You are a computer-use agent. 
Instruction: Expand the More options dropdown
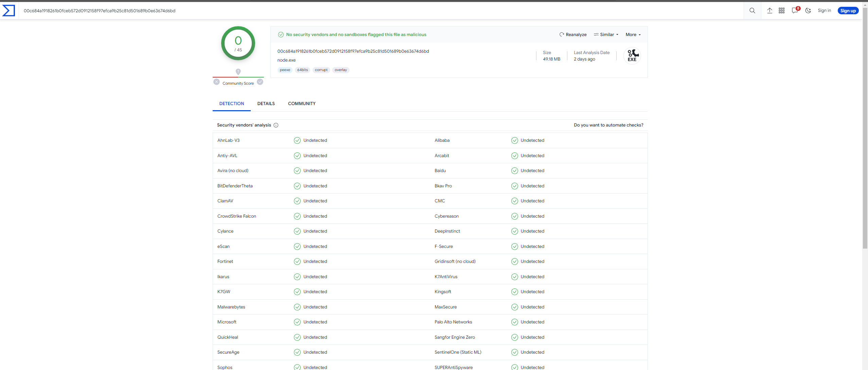(x=633, y=34)
